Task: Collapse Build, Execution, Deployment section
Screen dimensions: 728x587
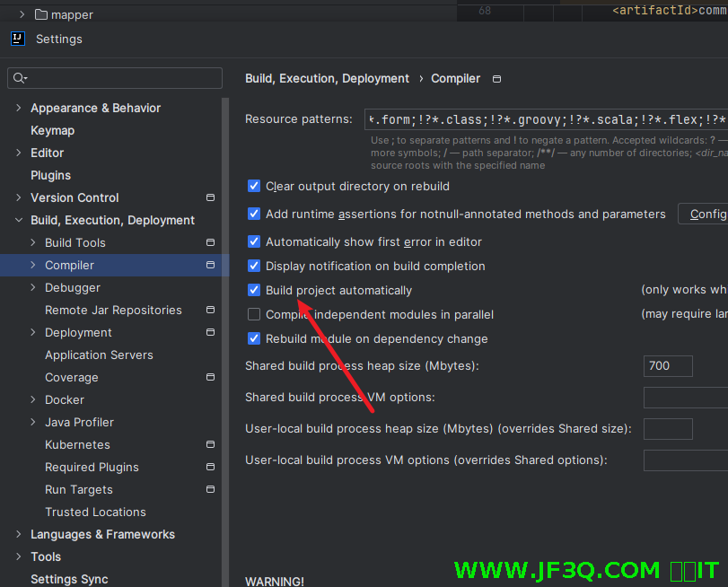Action: coord(20,220)
